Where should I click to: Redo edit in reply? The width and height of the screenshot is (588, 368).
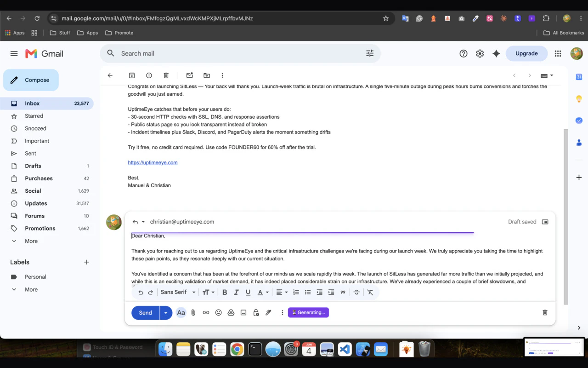150,293
